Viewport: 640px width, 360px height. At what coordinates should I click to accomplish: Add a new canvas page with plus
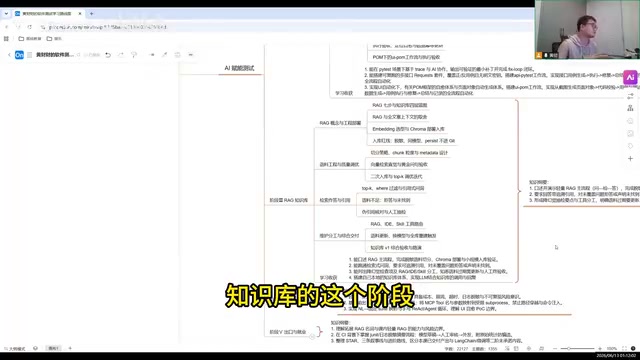click(70, 348)
